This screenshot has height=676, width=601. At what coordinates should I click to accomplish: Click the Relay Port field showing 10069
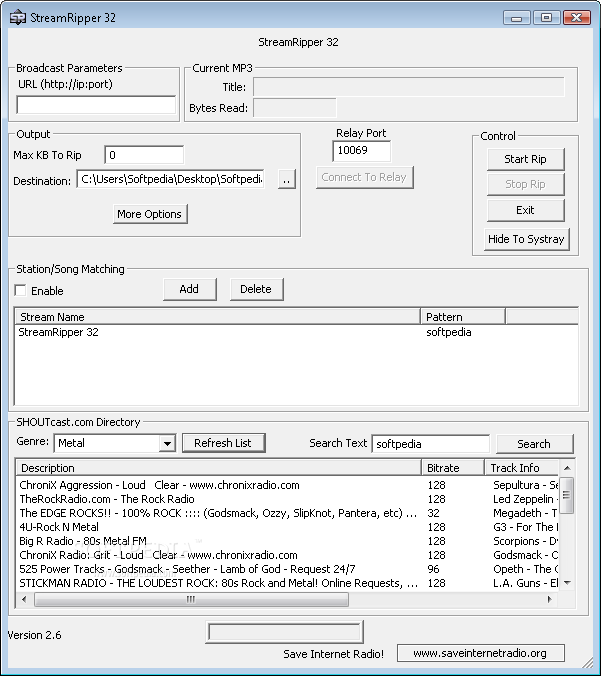pyautogui.click(x=361, y=151)
